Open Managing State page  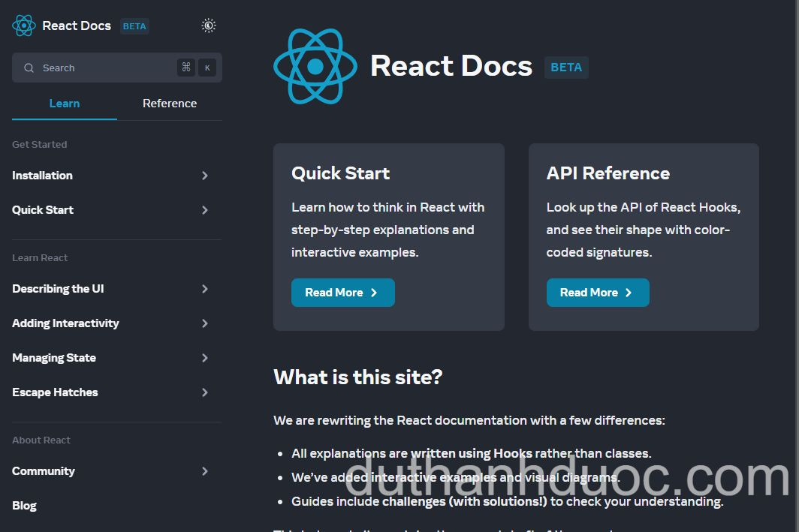[54, 358]
